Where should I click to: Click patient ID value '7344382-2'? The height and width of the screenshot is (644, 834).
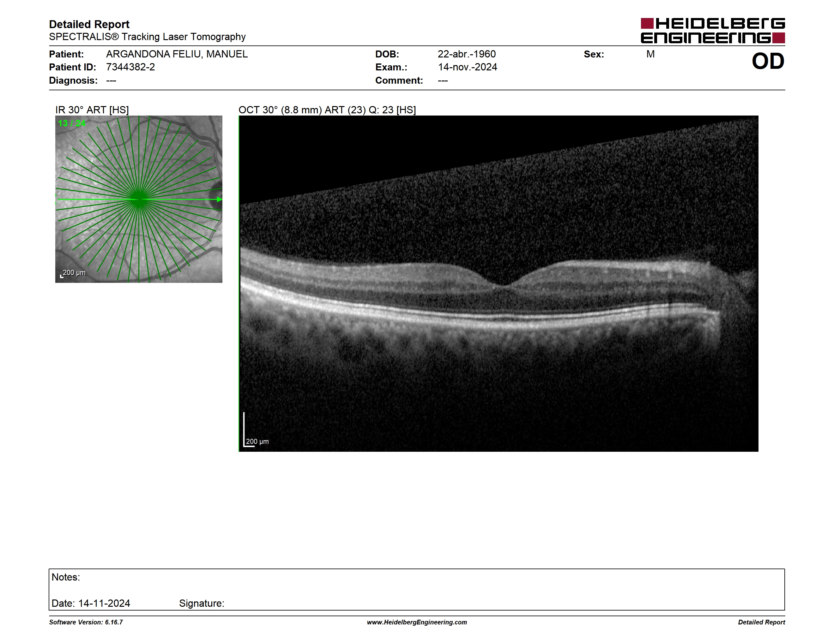130,67
